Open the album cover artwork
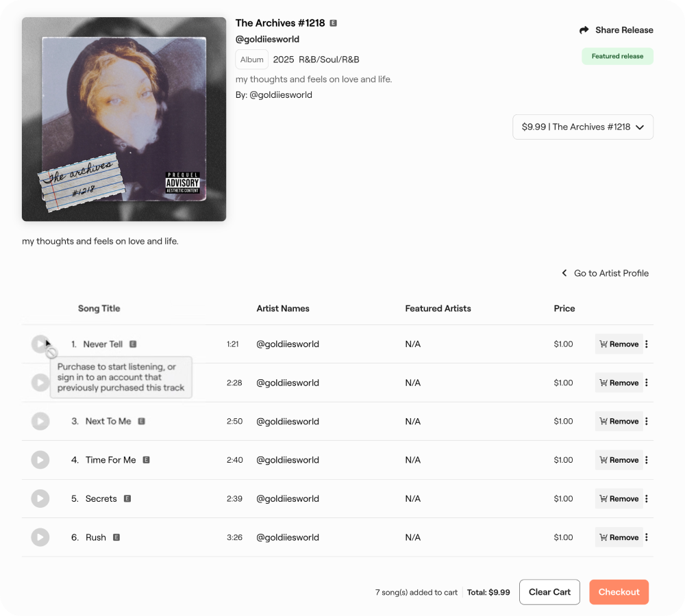The width and height of the screenshot is (685, 616). click(124, 119)
